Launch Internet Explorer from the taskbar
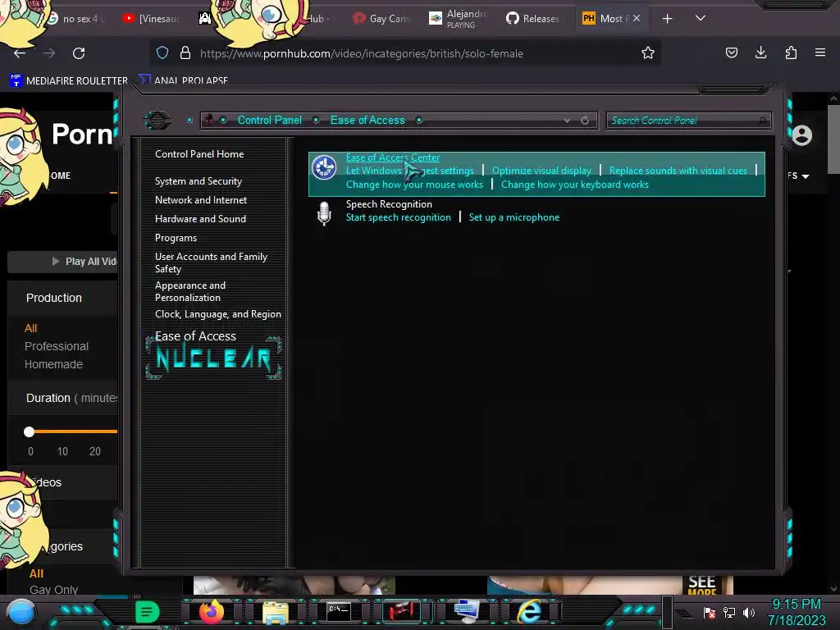The image size is (840, 630). point(529,611)
